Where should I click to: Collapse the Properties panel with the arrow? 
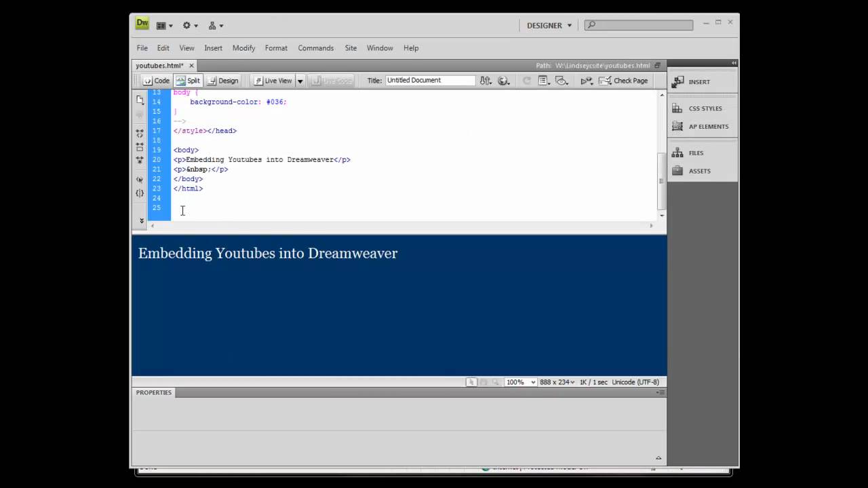tap(658, 457)
